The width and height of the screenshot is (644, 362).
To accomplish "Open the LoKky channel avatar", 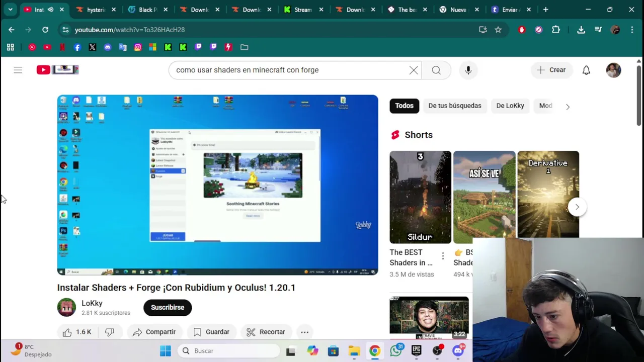I will [x=66, y=307].
